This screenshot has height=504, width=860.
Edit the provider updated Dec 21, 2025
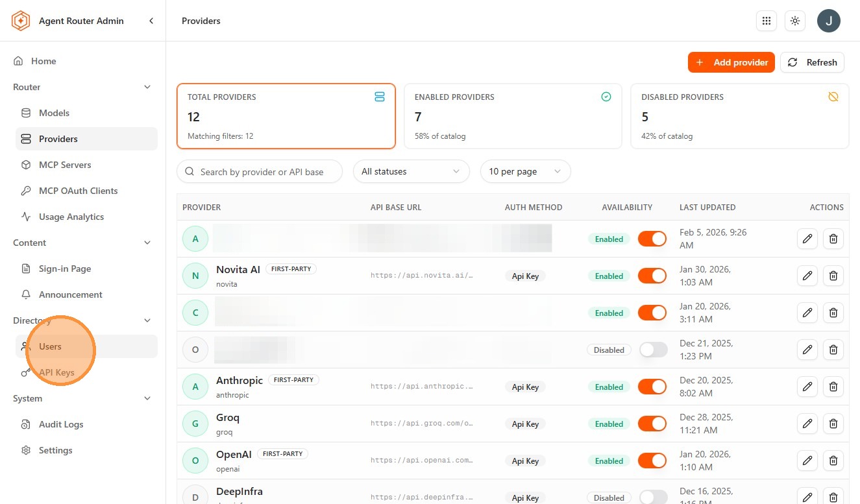point(807,350)
